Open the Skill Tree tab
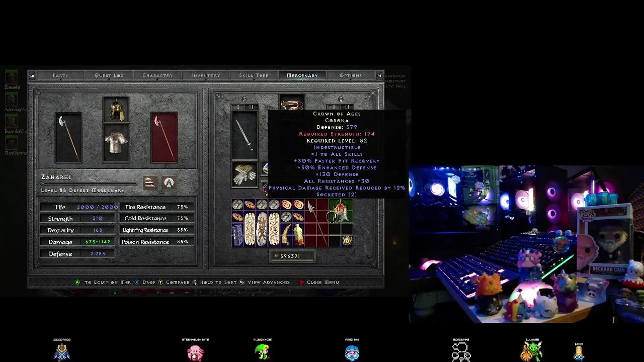Viewport: 644px width, 362px height. (254, 75)
